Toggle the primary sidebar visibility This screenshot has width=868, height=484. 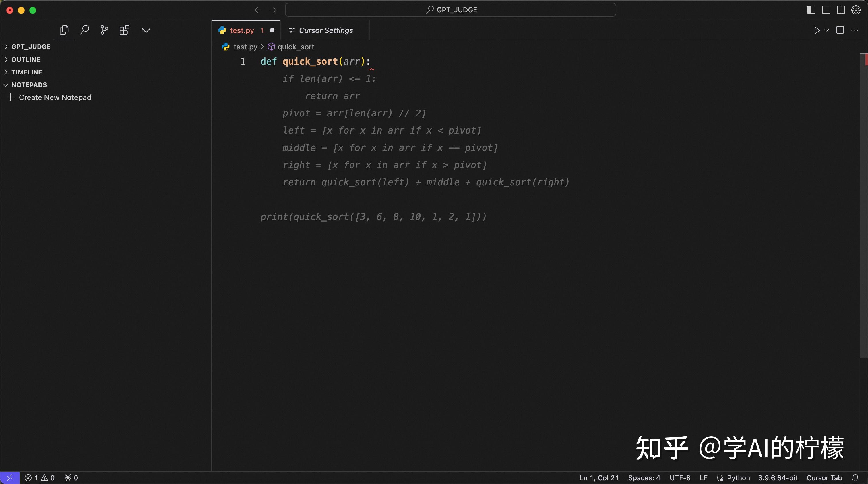811,10
